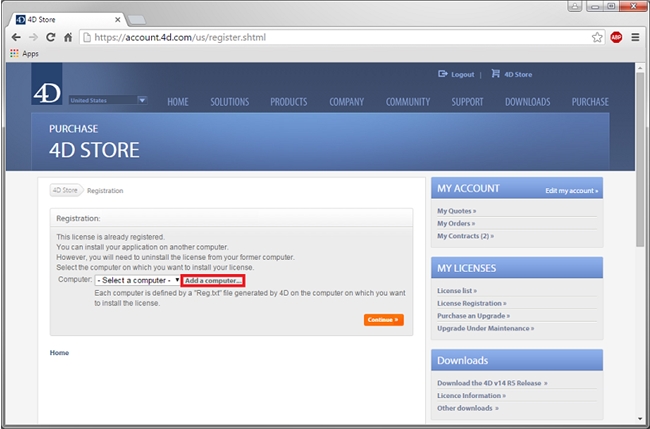Select the DOWNLOADS navigation item
Screen dimensions: 650x429
pyautogui.click(x=527, y=102)
